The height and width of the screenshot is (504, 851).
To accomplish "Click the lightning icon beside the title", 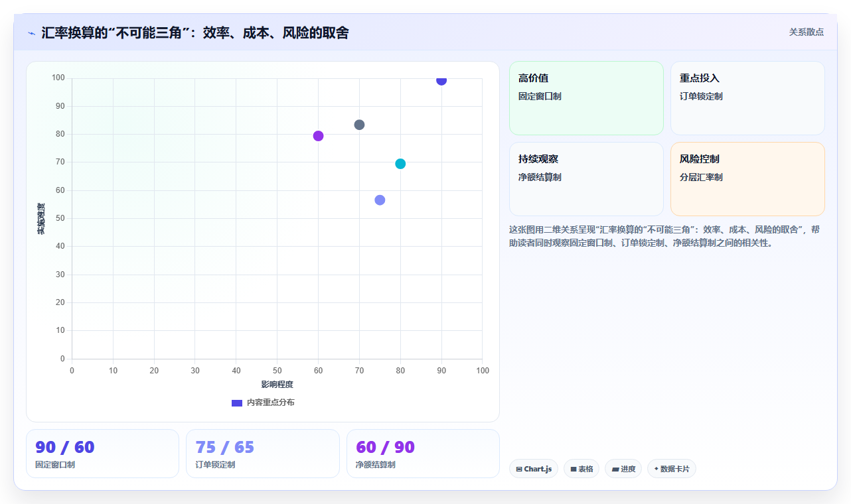I will [31, 33].
